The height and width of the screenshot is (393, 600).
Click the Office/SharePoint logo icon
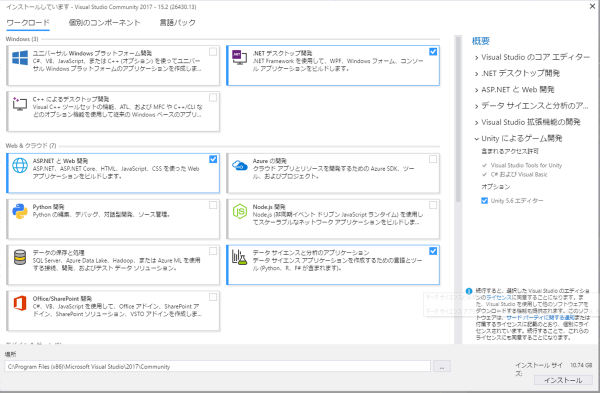[x=20, y=303]
